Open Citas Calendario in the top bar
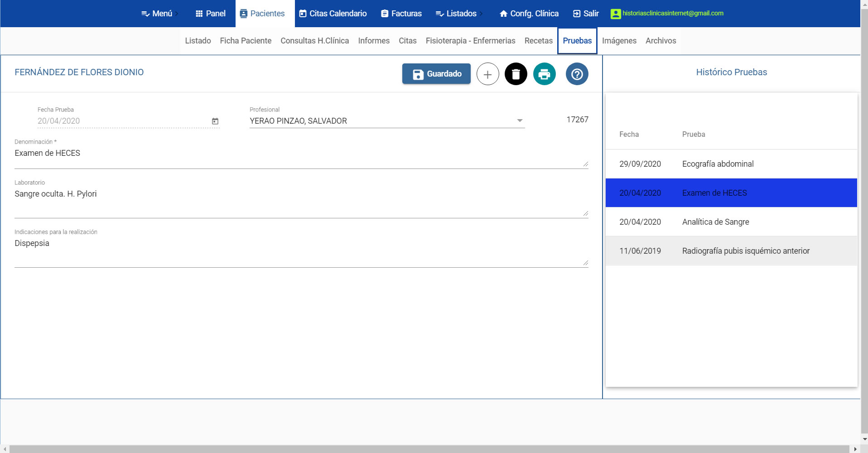 pos(333,14)
